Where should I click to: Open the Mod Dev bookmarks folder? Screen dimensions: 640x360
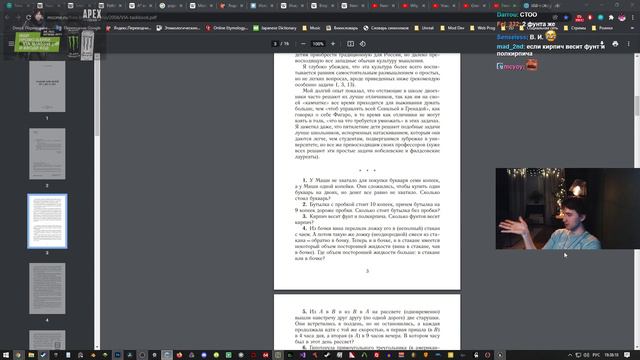coord(452,28)
